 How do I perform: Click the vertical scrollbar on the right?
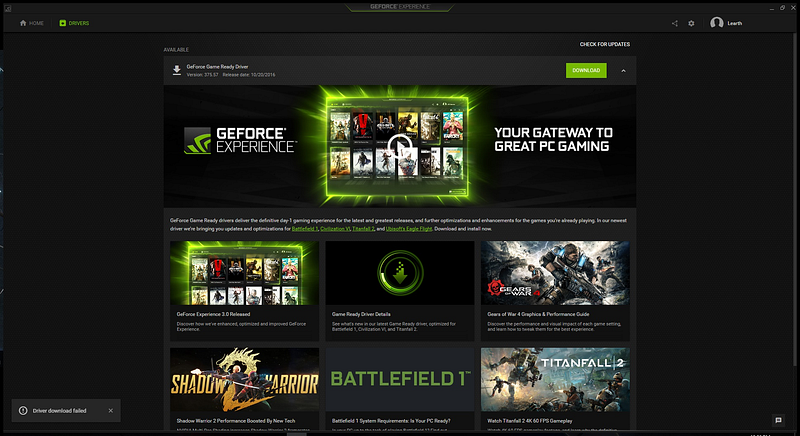[x=794, y=199]
